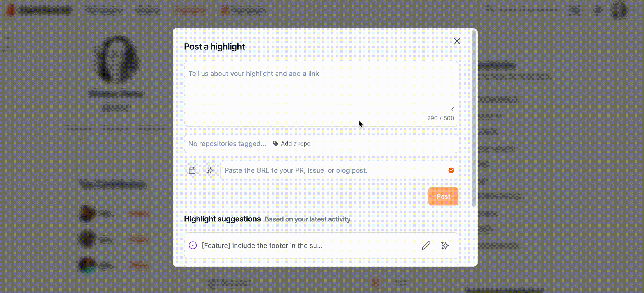Click the PR or blog post URL field
This screenshot has width=644, height=293.
[323, 170]
